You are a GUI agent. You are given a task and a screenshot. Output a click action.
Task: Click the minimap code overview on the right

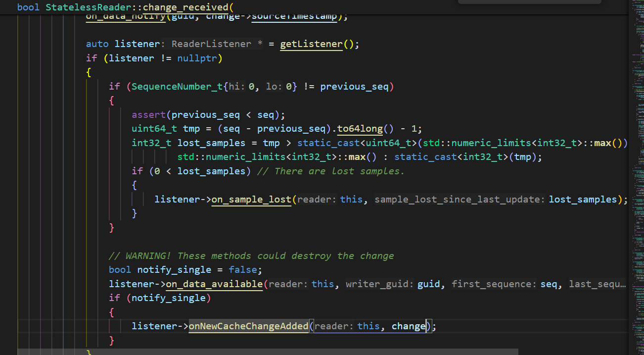[636, 149]
